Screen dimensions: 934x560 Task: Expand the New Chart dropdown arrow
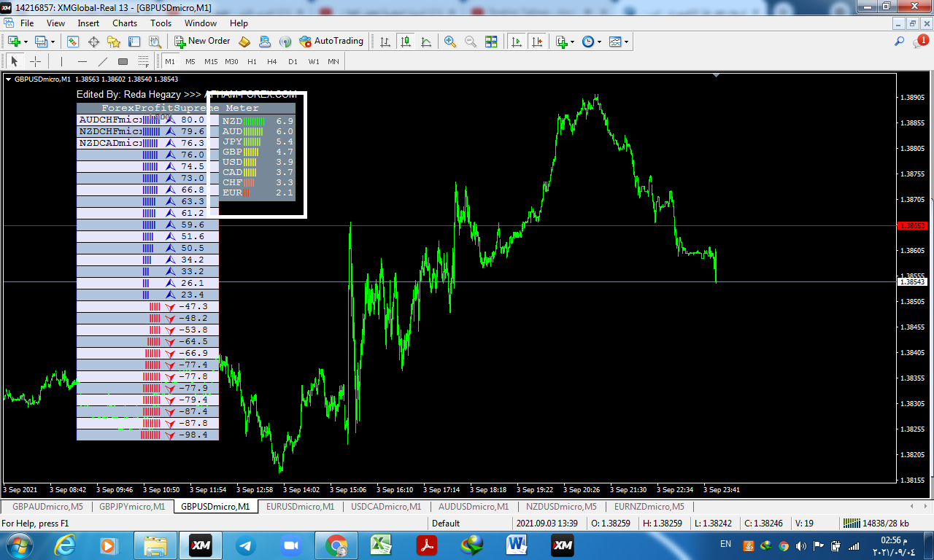click(26, 42)
